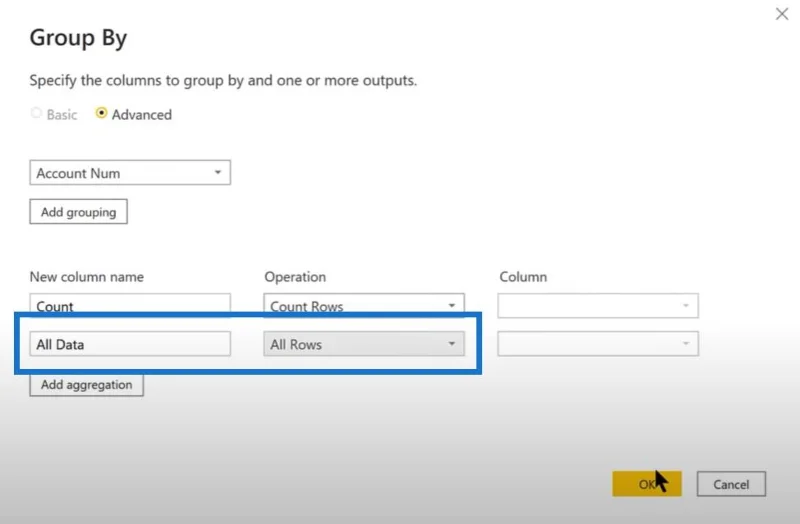This screenshot has height=524, width=800.
Task: Click the 'Operation' header label
Action: (295, 277)
